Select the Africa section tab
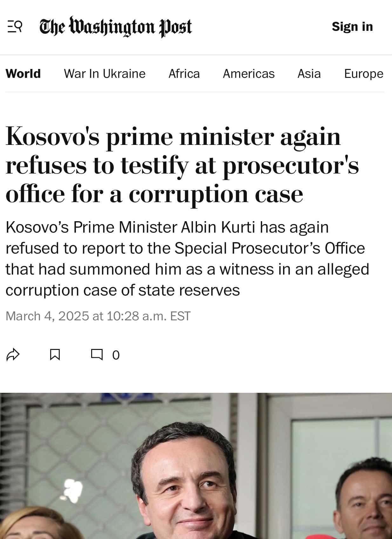This screenshot has height=539, width=392. pos(184,73)
